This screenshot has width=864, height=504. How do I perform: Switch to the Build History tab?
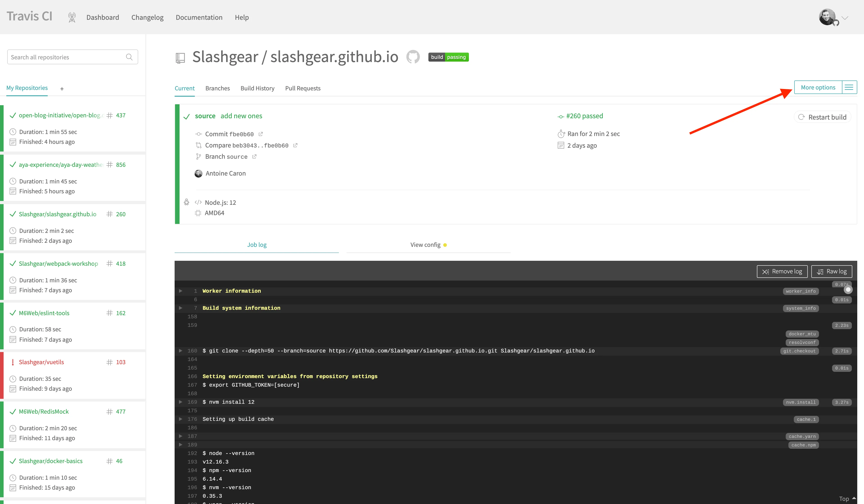point(257,88)
